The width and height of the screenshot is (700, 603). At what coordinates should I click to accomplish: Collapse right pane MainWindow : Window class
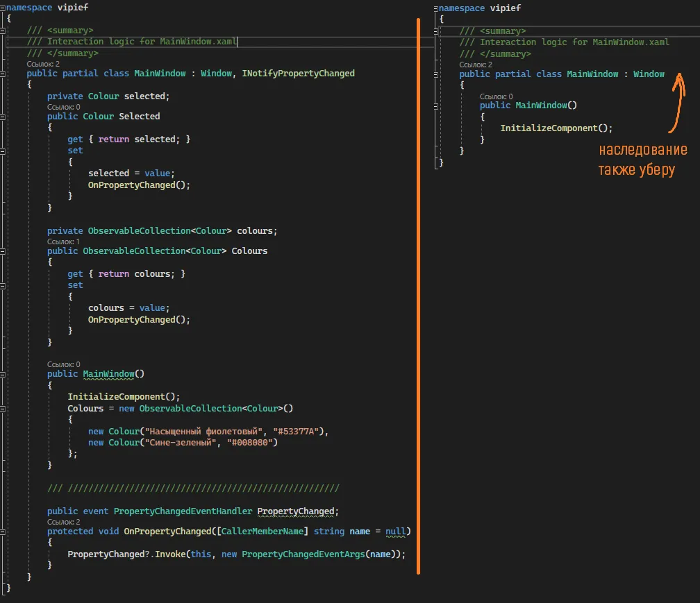click(x=435, y=74)
